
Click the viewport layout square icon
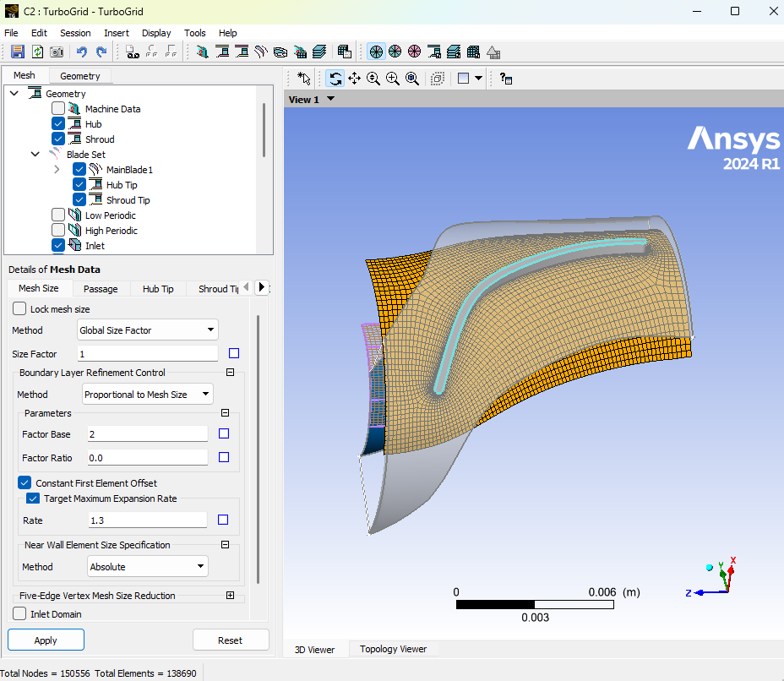pos(464,79)
